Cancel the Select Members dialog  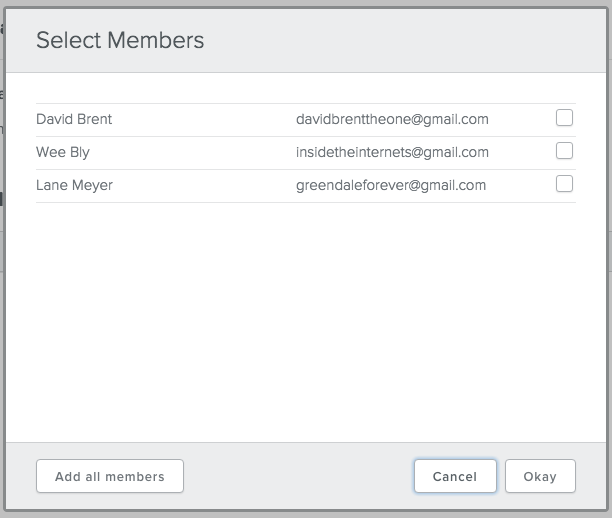coord(455,476)
